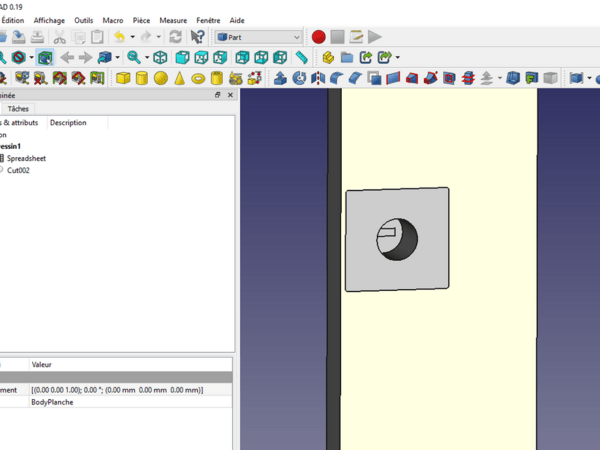Create a cylinder primitive

[x=142, y=78]
